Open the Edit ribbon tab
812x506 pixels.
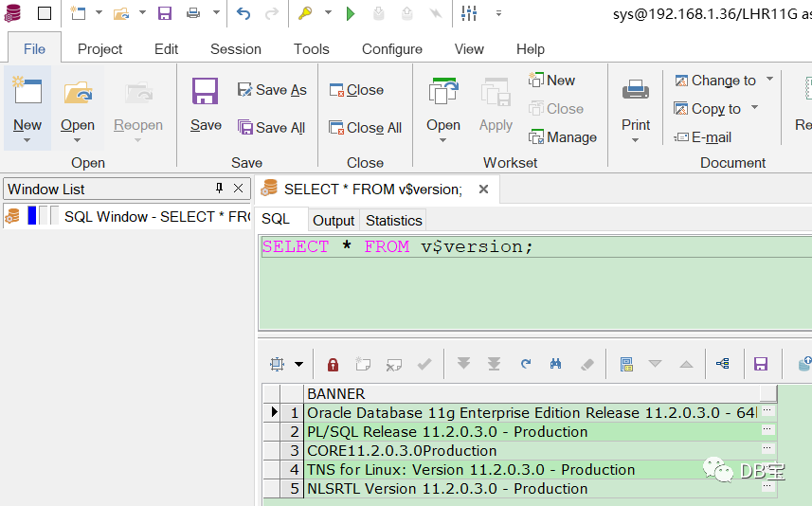[166, 49]
